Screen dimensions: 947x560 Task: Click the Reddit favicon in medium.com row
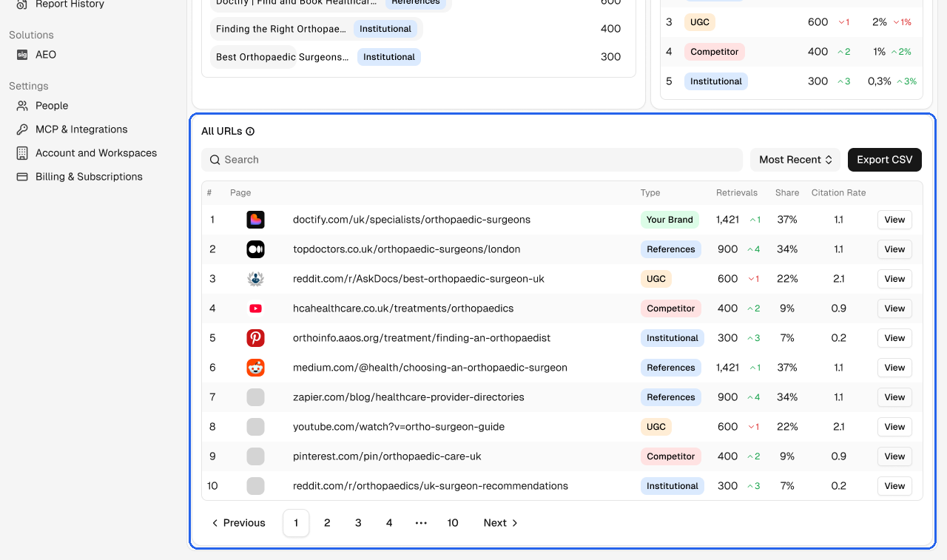pos(255,368)
